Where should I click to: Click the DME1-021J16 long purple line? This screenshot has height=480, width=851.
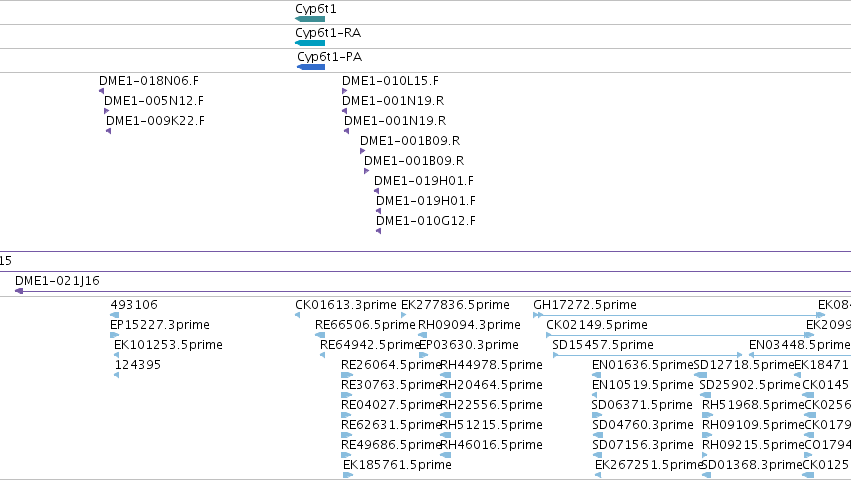point(433,291)
